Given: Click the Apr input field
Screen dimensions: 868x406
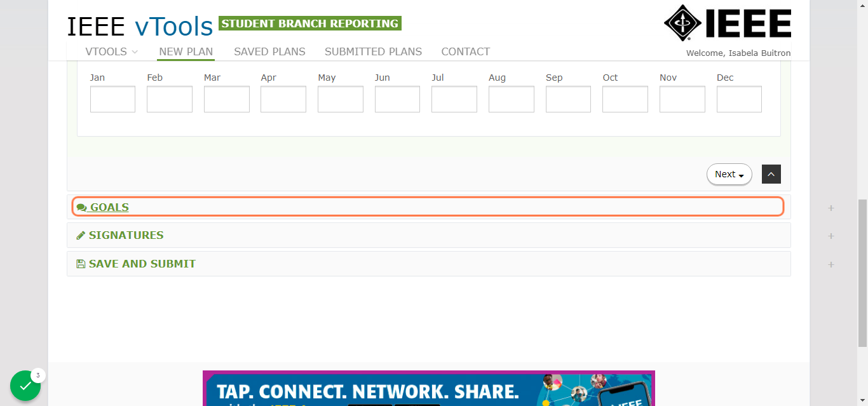Looking at the screenshot, I should click(x=283, y=99).
